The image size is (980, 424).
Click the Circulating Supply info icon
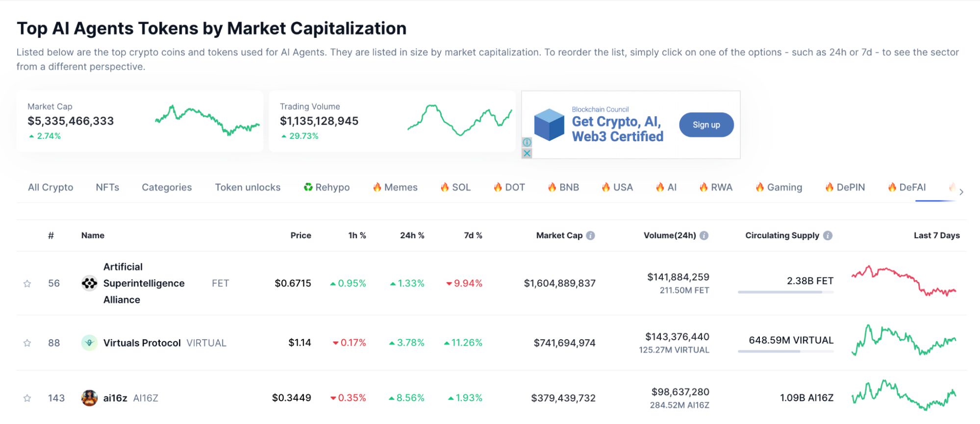click(x=828, y=236)
